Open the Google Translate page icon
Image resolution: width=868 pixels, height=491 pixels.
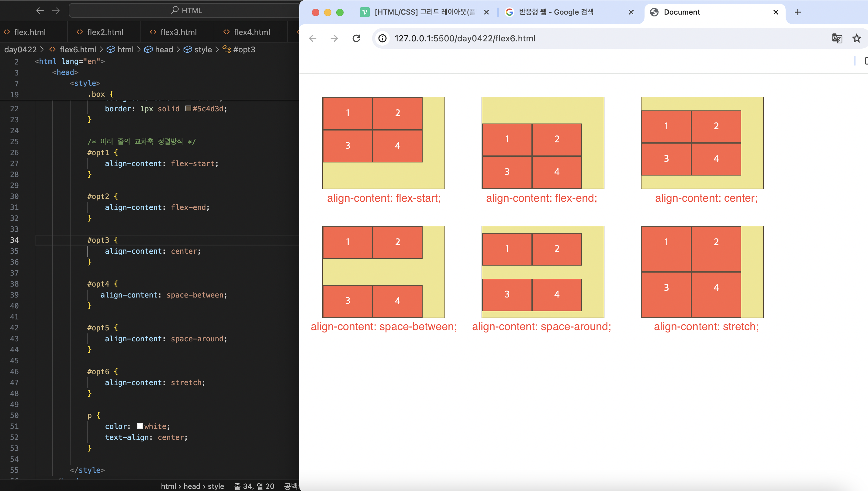837,38
